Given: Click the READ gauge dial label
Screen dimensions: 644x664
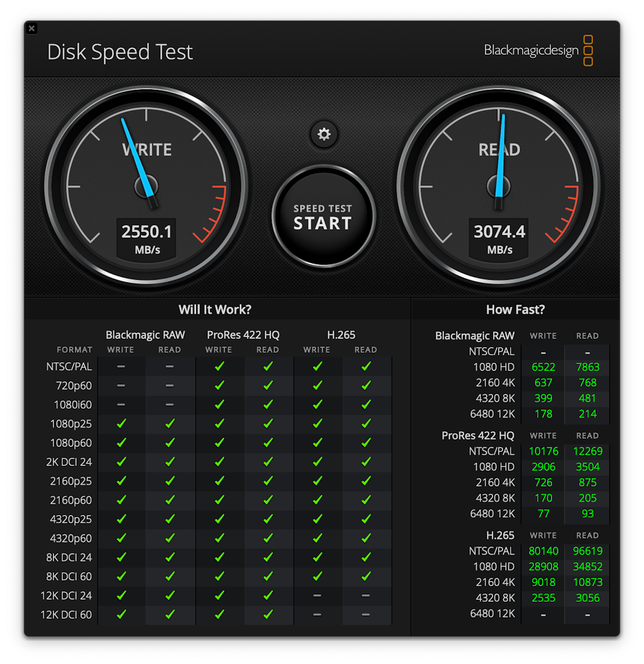Looking at the screenshot, I should (499, 150).
